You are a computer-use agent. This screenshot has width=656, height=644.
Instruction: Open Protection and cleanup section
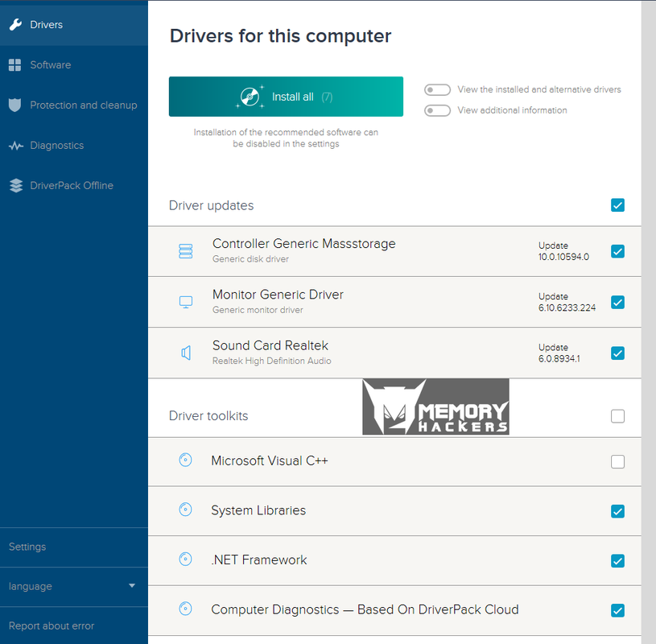(73, 105)
